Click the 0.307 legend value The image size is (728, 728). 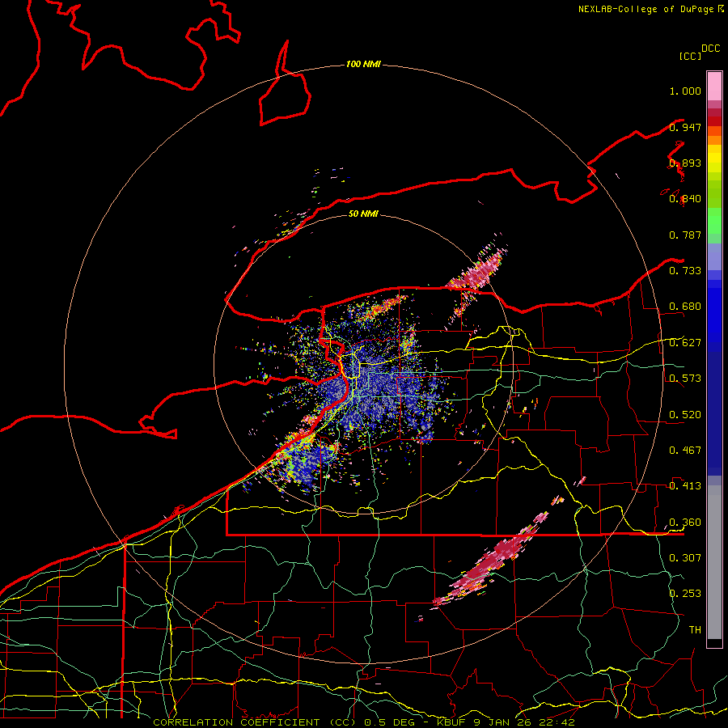[x=685, y=558]
